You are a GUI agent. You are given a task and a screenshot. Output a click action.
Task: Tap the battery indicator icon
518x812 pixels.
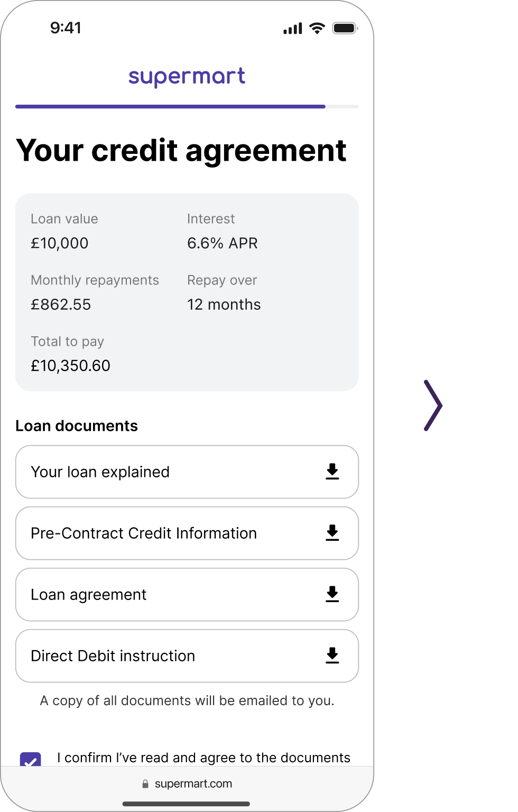[345, 27]
